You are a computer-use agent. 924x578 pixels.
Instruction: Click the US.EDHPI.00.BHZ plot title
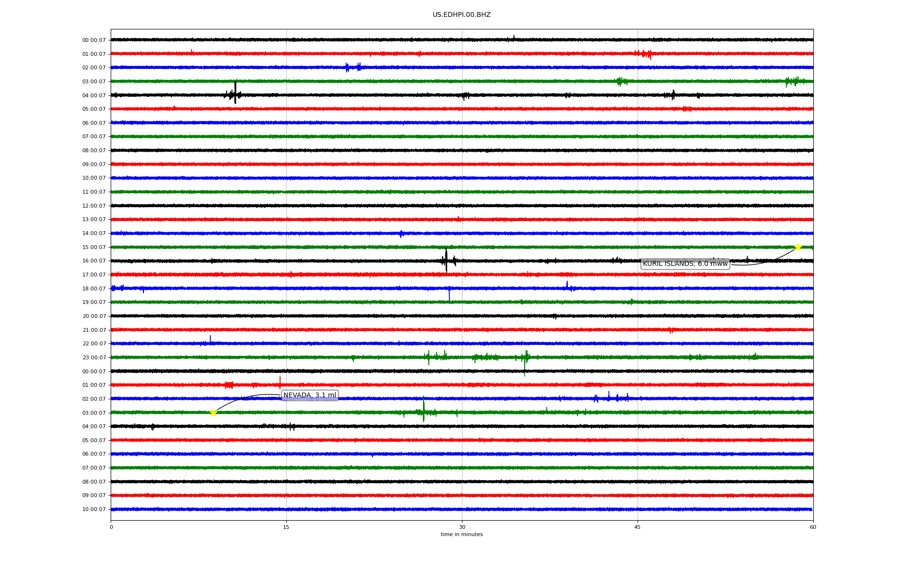tap(461, 15)
